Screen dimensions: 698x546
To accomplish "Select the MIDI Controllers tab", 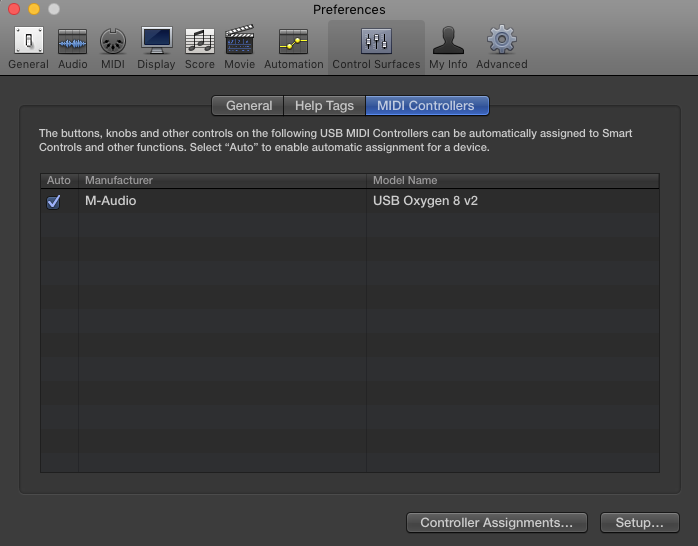I will point(427,105).
